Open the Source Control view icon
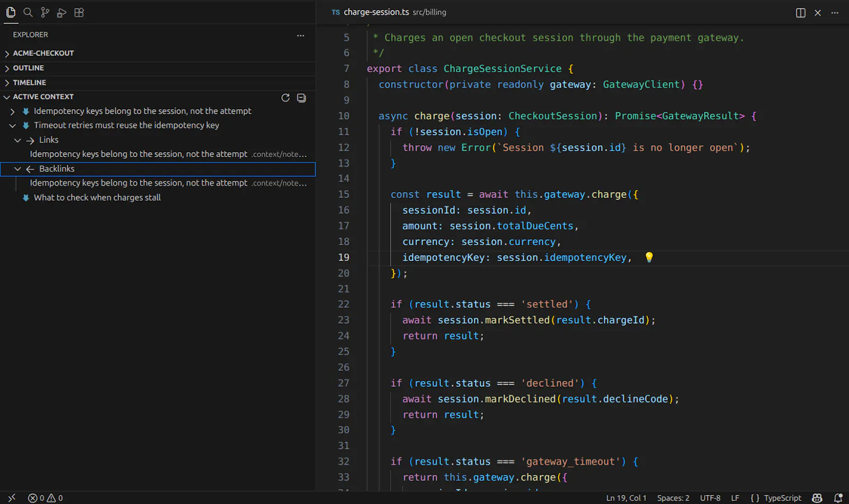The image size is (849, 504). (x=45, y=12)
